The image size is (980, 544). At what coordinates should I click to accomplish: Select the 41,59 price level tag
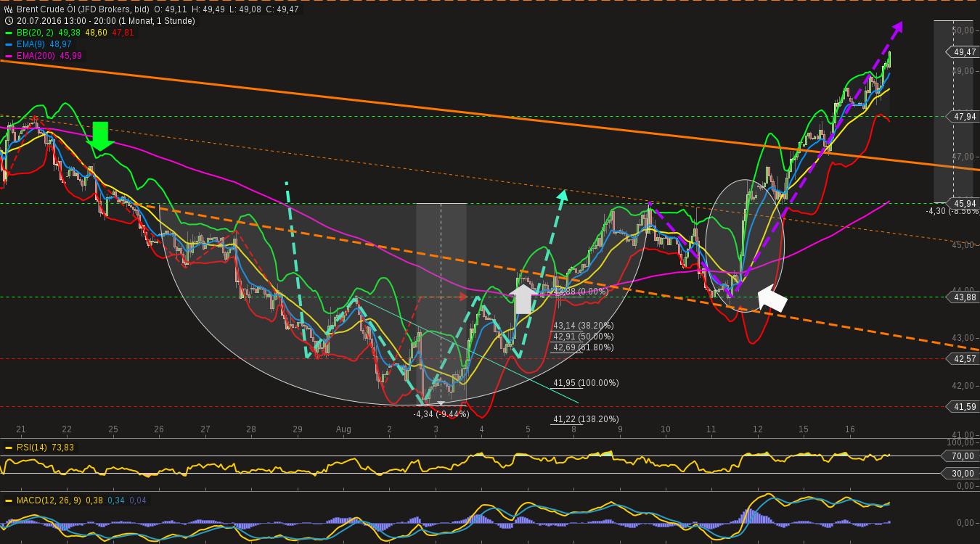(x=963, y=406)
